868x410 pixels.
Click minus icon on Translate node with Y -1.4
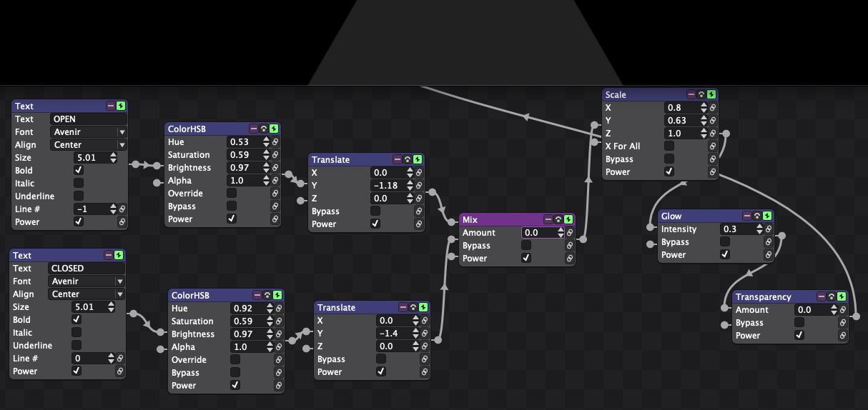(404, 307)
